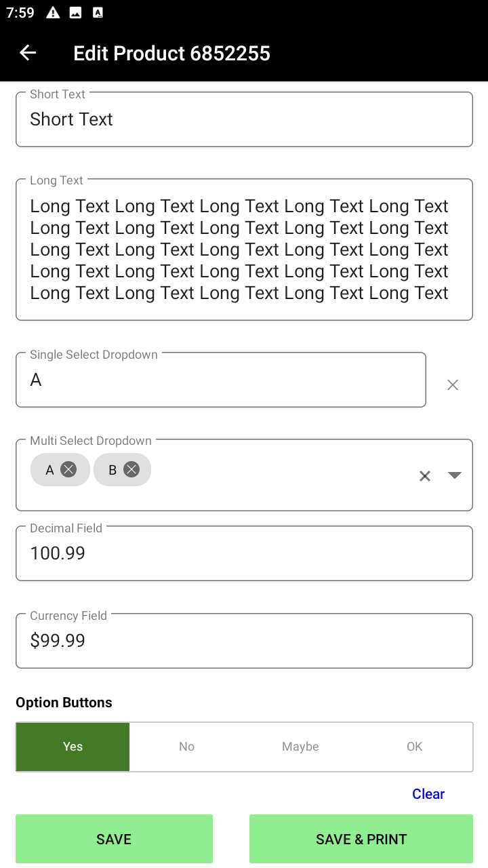This screenshot has height=868, width=488.
Task: Clear all Multi Select Dropdown selections
Action: point(425,476)
